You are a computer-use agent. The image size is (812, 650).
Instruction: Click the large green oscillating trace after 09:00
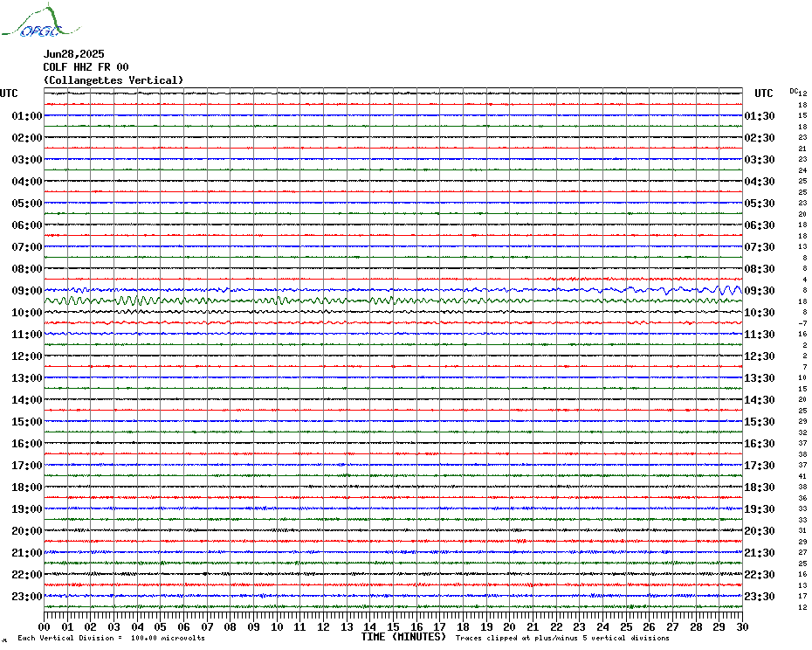[x=394, y=301]
